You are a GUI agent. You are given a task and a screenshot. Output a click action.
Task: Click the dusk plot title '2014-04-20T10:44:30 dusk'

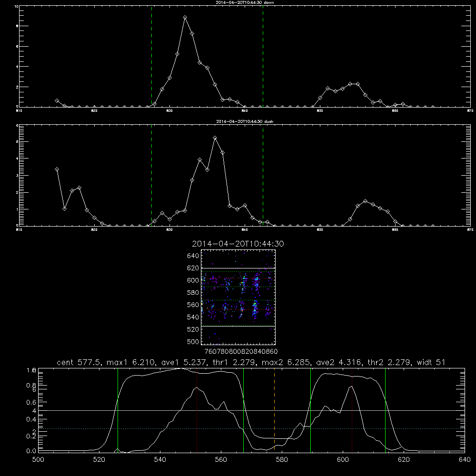[245, 121]
